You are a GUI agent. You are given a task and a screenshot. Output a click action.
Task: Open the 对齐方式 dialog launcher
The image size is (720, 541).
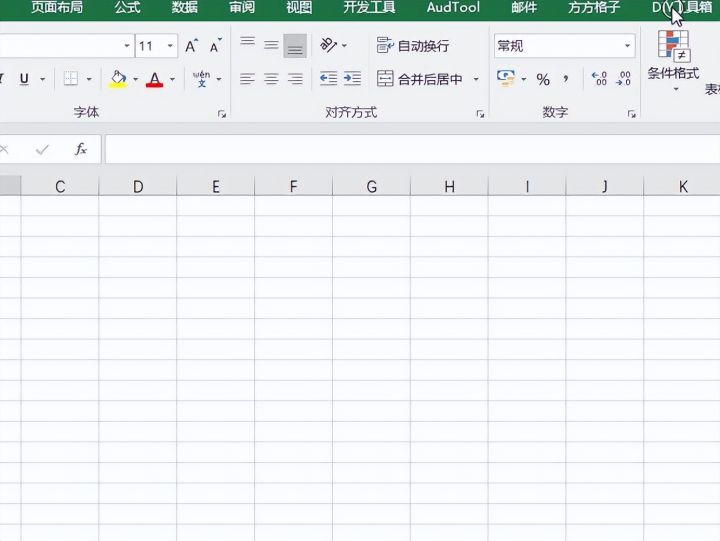(x=480, y=114)
